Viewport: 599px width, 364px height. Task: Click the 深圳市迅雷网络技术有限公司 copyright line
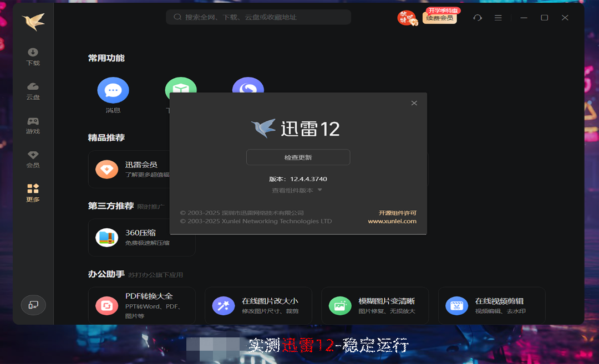pyautogui.click(x=242, y=213)
